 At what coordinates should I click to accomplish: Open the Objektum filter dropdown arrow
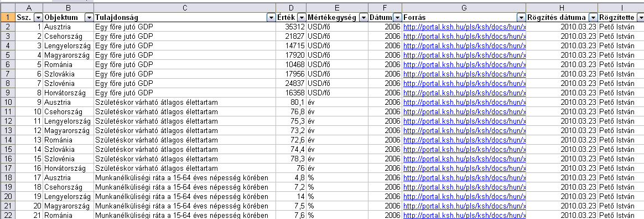click(x=89, y=17)
